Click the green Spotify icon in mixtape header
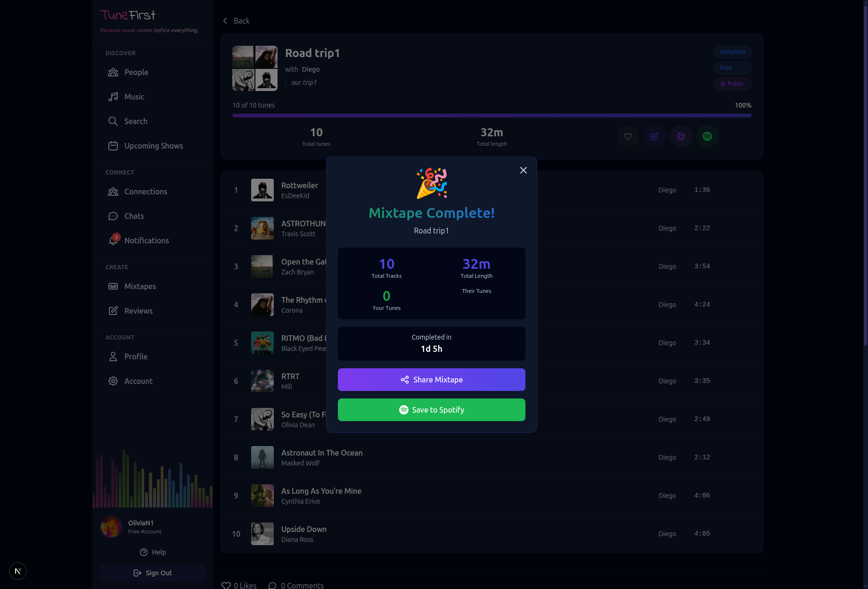The height and width of the screenshot is (589, 868). [x=707, y=136]
